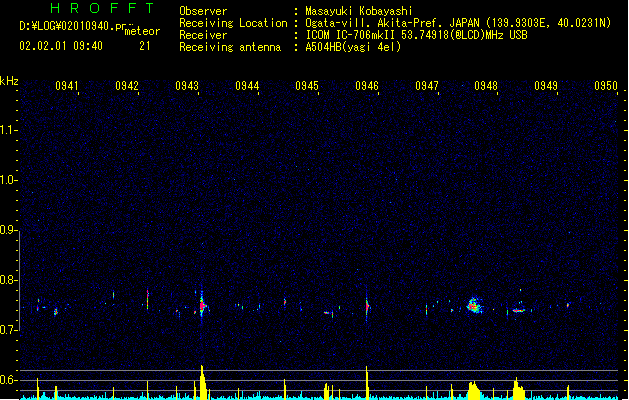The image size is (629, 400).
Task: Click the yellow power spike below the 0943 echo
Action: click(203, 382)
